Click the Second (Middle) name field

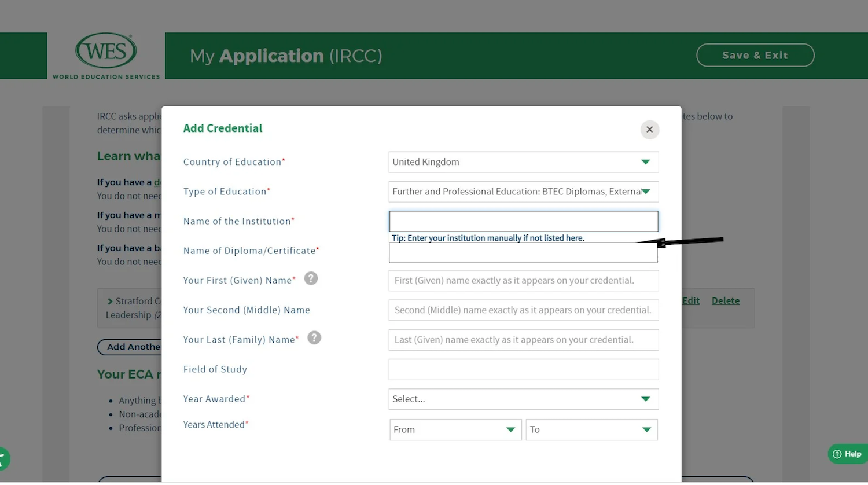[524, 310]
